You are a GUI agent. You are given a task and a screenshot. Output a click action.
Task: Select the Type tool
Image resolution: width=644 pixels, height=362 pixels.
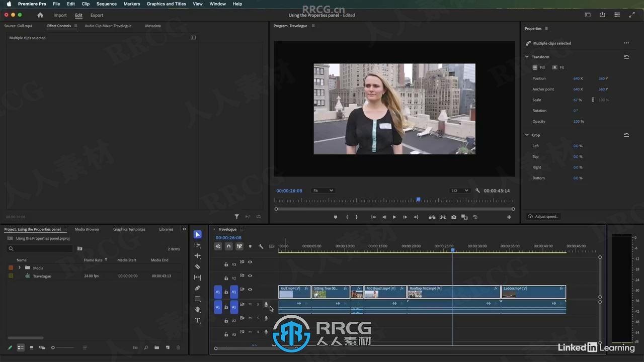198,320
